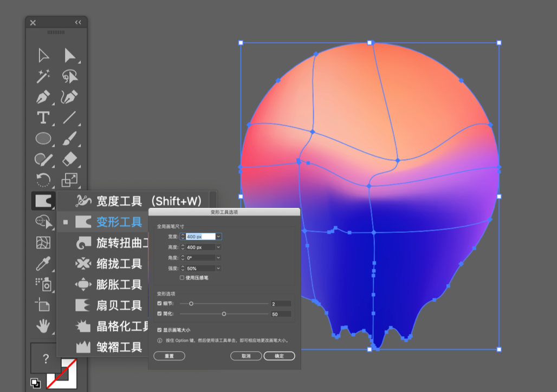This screenshot has width=557, height=392.
Task: Open the 高度 dropdown arrow
Action: (218, 247)
